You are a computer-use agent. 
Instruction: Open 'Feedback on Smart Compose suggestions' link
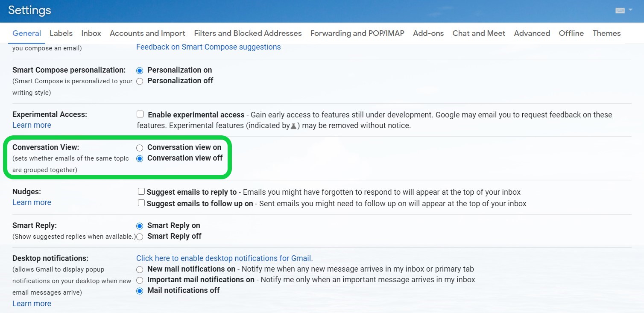[x=208, y=47]
